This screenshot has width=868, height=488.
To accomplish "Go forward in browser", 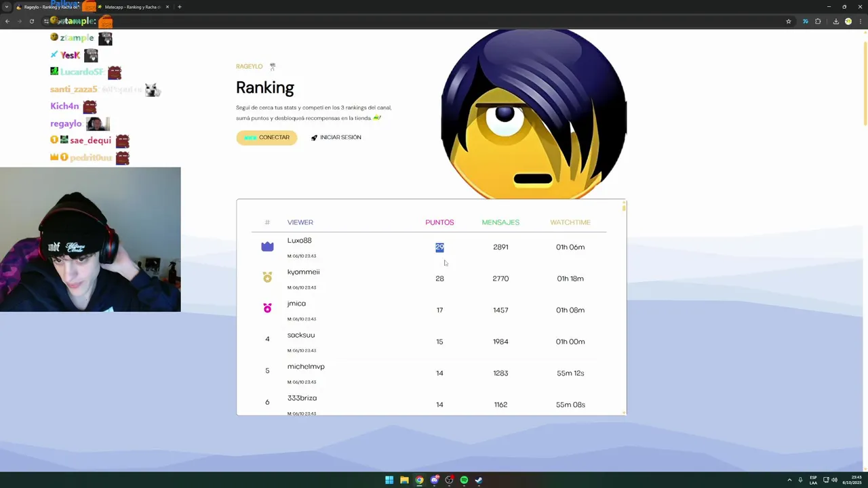I will (20, 21).
